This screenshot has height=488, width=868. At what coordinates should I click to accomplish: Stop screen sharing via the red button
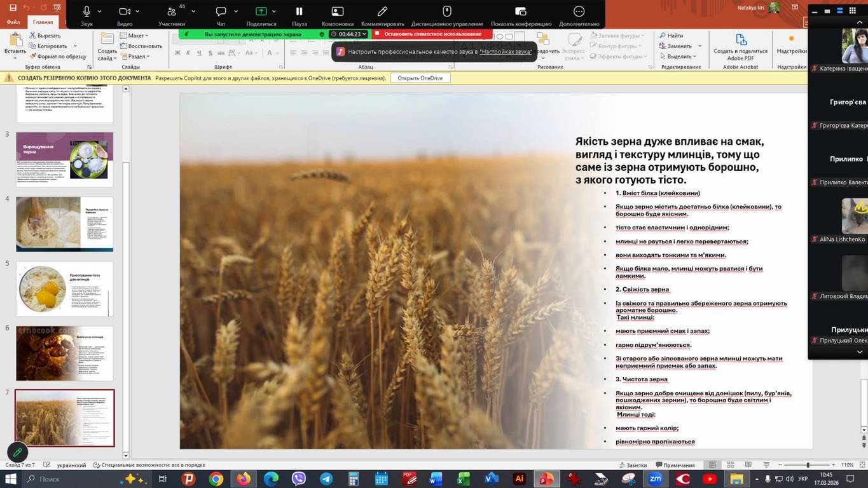[x=432, y=34]
